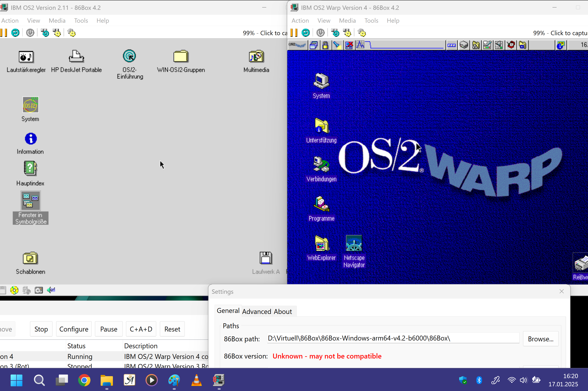588x391 pixels.
Task: Click the red stop-sign icon in WarpCenter tray
Action: tap(511, 45)
